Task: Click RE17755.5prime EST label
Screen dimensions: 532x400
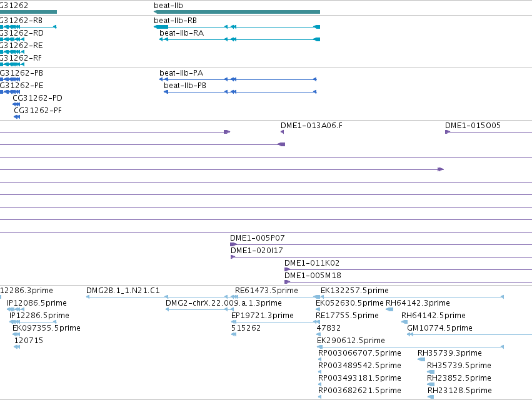Action: coord(347,316)
